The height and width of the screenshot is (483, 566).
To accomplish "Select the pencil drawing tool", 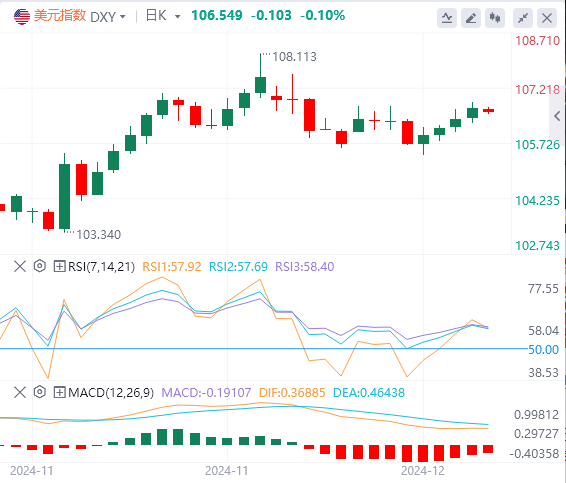I will pos(471,18).
